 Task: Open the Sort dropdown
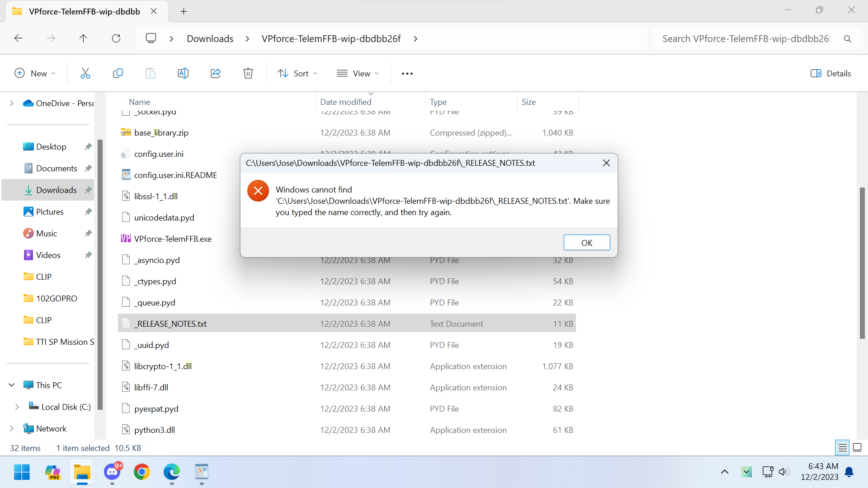pyautogui.click(x=297, y=73)
